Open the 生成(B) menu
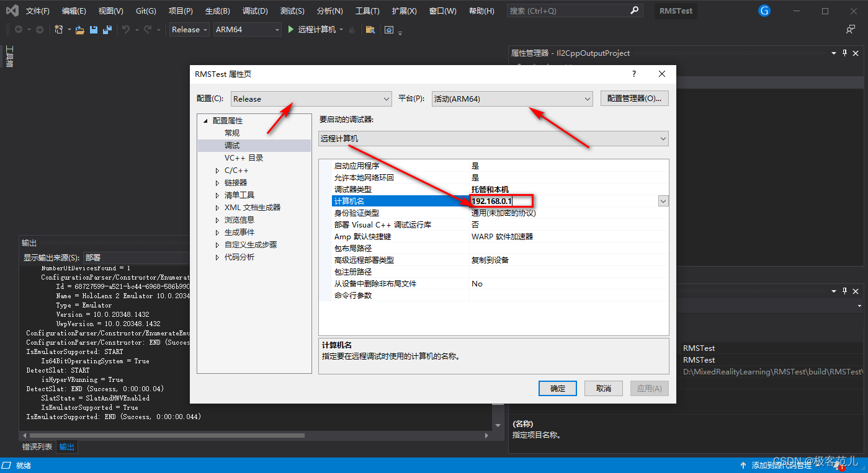 (x=217, y=11)
